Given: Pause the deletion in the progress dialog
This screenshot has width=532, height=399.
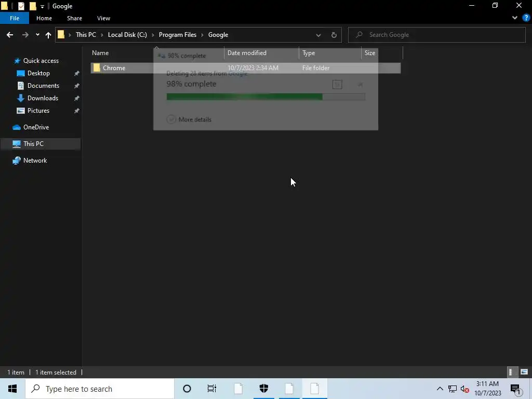Looking at the screenshot, I should [337, 84].
